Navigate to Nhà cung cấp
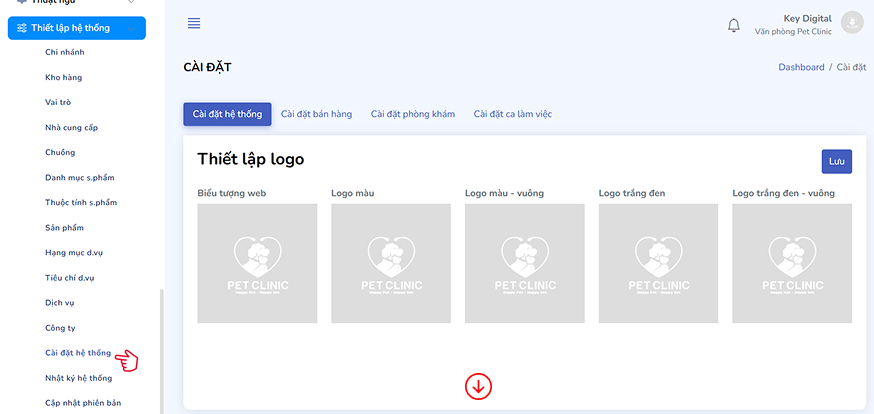The image size is (874, 414). (72, 127)
